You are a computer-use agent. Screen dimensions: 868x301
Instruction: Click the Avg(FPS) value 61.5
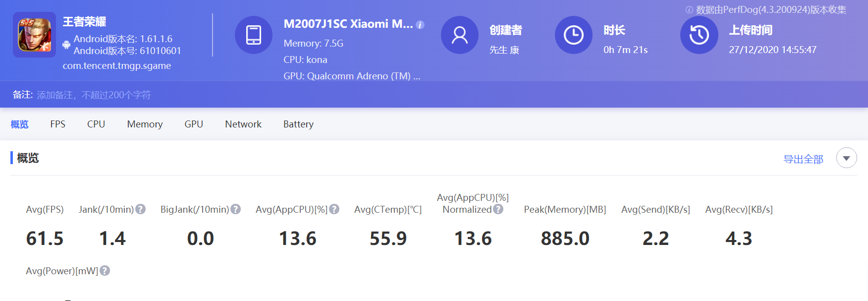[x=45, y=239]
